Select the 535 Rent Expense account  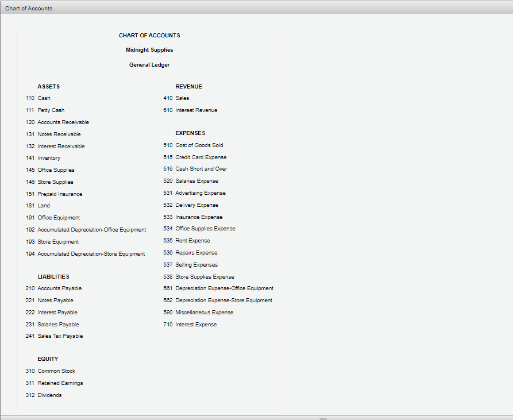click(x=187, y=241)
